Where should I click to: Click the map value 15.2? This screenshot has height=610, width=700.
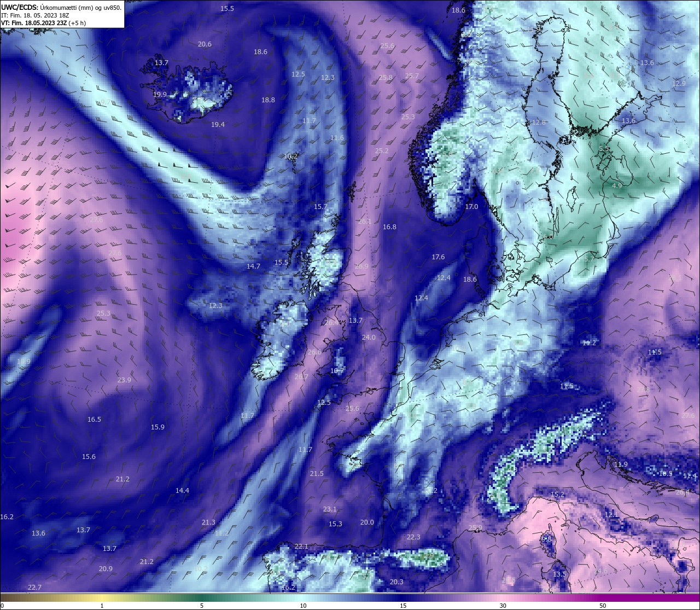557,495
